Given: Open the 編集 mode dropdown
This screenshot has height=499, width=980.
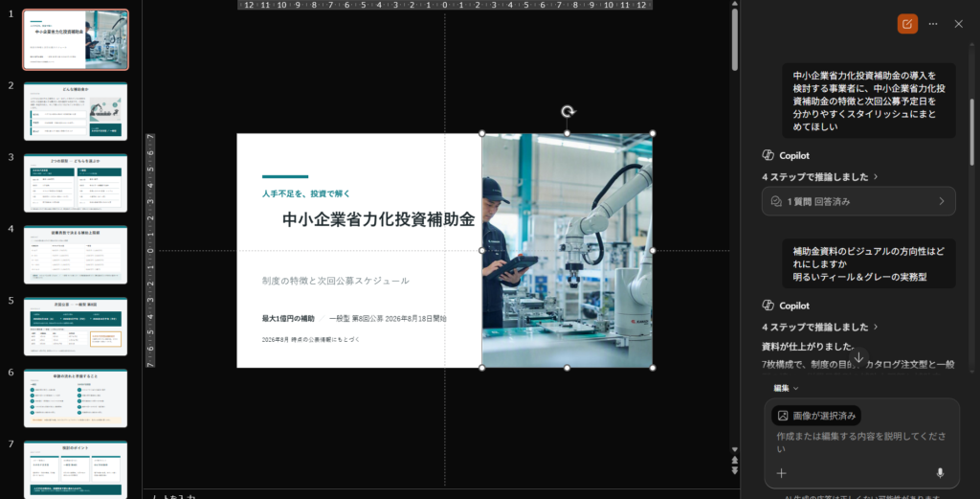Looking at the screenshot, I should (x=786, y=388).
